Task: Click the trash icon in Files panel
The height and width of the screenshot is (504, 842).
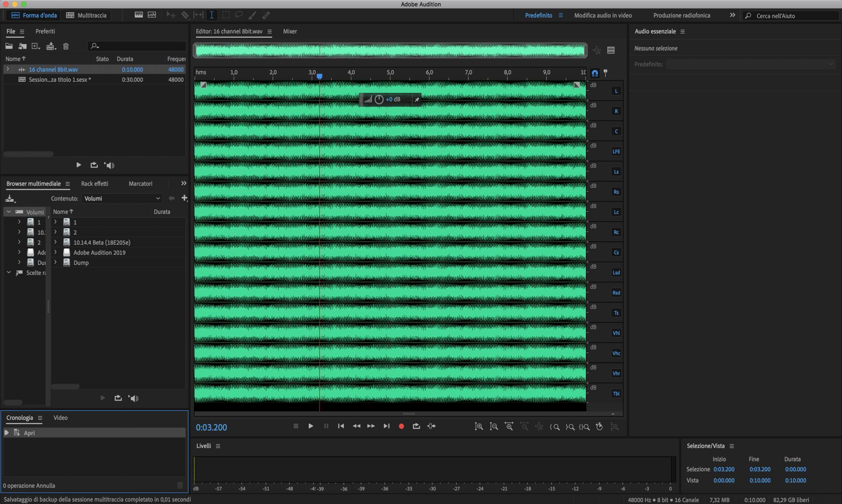Action: point(66,46)
